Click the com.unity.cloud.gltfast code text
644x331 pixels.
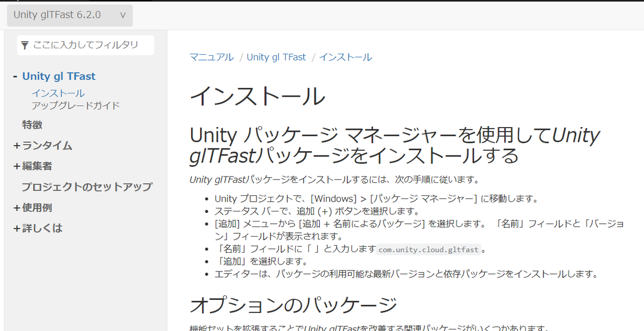pos(428,249)
